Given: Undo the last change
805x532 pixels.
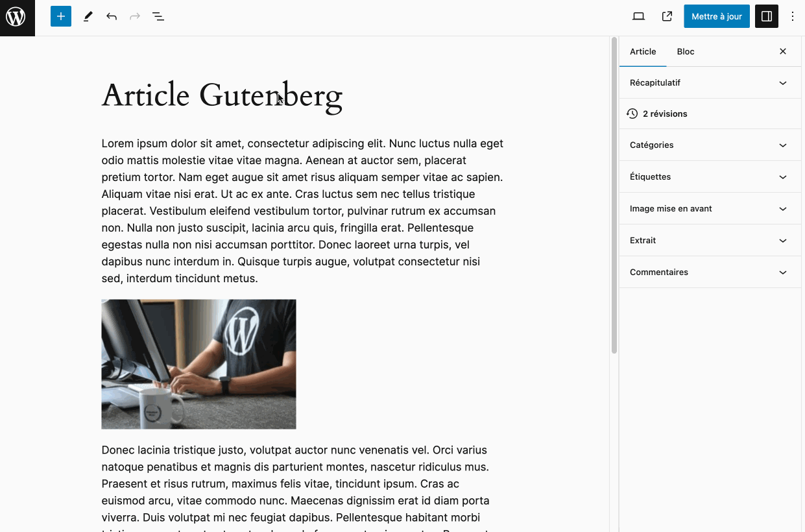Looking at the screenshot, I should pyautogui.click(x=111, y=16).
